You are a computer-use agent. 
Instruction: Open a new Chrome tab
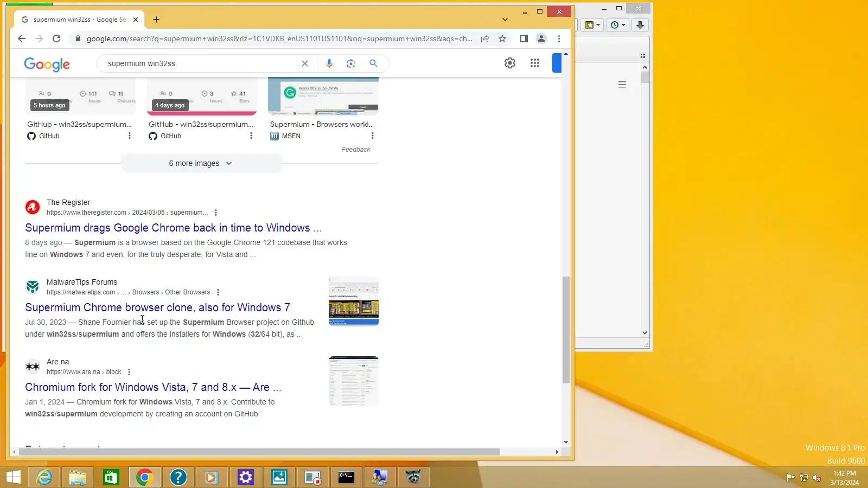pyautogui.click(x=156, y=20)
